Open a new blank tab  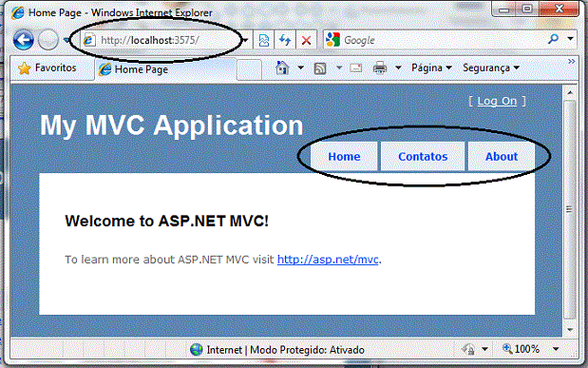tap(249, 69)
